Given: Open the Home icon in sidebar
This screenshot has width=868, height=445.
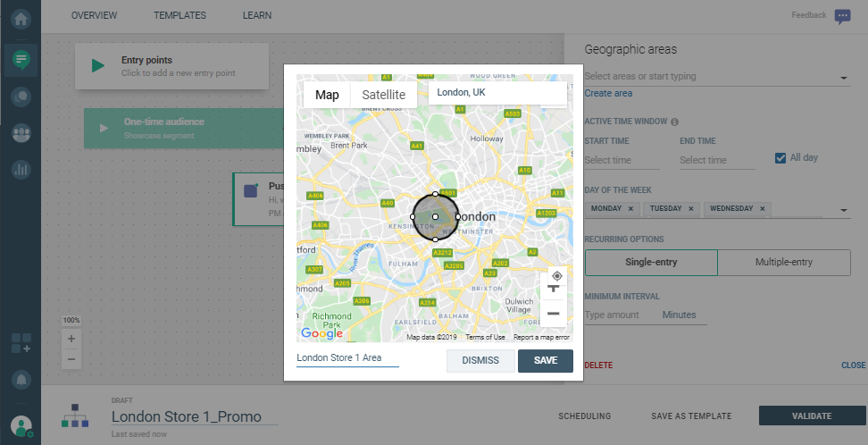Looking at the screenshot, I should [21, 19].
